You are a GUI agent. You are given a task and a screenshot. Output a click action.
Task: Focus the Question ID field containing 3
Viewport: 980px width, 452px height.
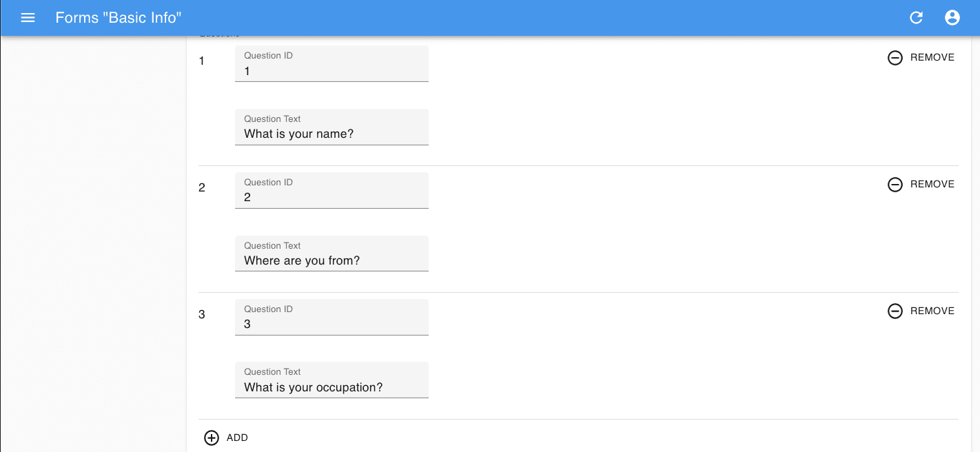pyautogui.click(x=331, y=324)
